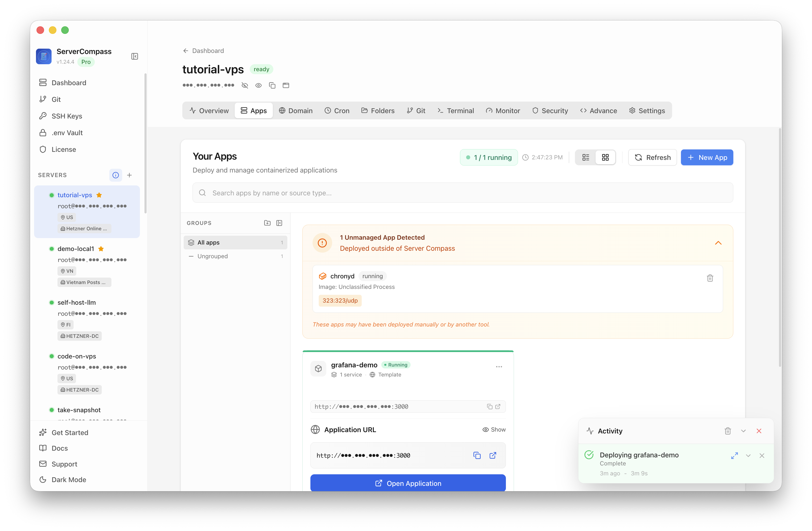Create a new group folder icon

[x=267, y=223]
